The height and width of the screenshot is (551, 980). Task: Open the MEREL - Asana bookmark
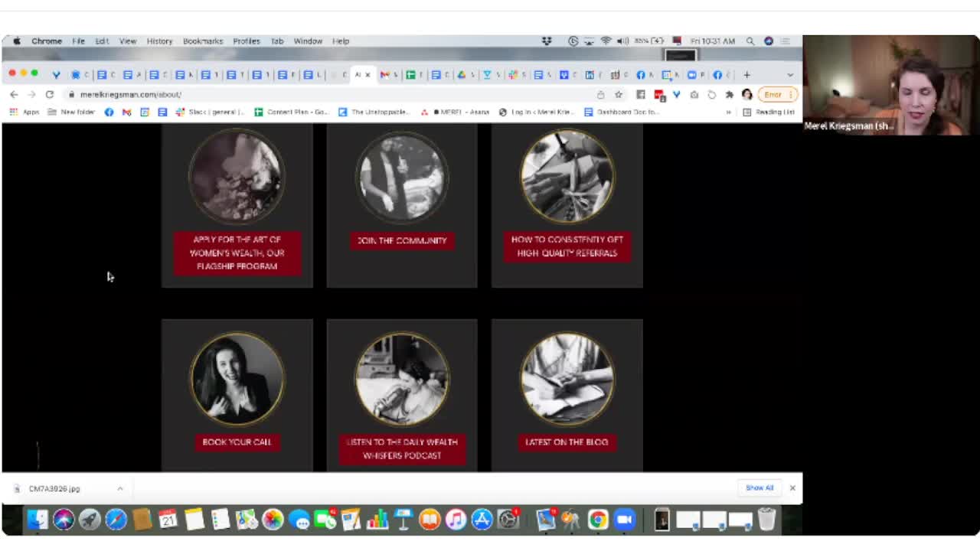pos(455,112)
